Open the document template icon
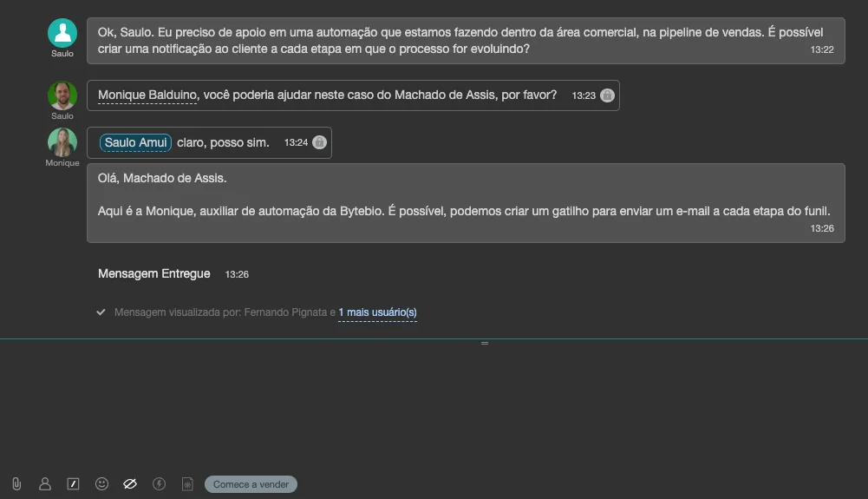The width and height of the screenshot is (868, 499). pyautogui.click(x=187, y=484)
